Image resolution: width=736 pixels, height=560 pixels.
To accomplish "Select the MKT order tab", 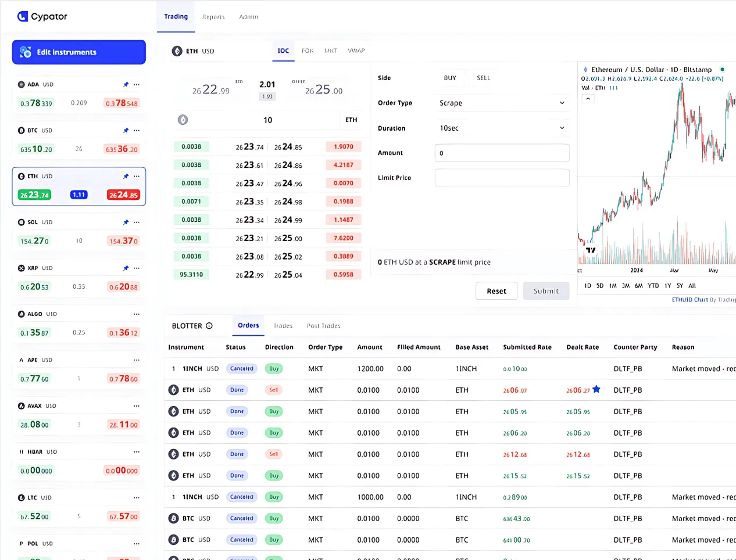I will (331, 51).
